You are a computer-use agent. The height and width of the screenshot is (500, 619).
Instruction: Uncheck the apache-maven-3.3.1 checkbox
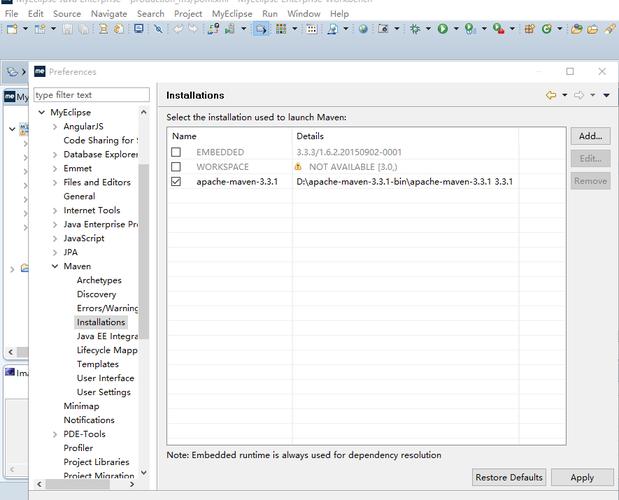point(176,182)
